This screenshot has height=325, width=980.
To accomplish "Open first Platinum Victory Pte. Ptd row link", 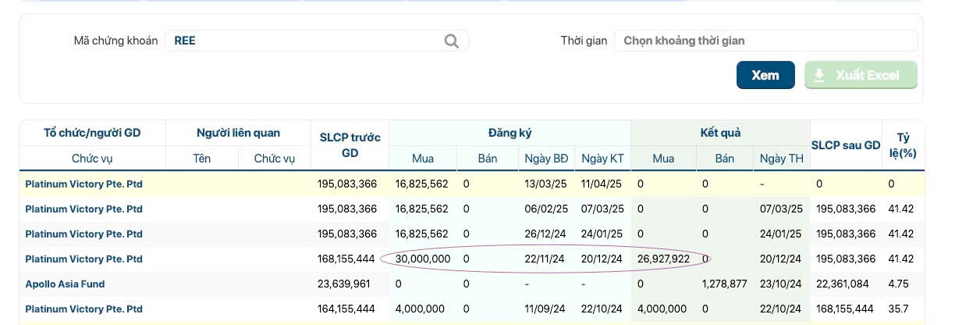I will pyautogui.click(x=84, y=184).
